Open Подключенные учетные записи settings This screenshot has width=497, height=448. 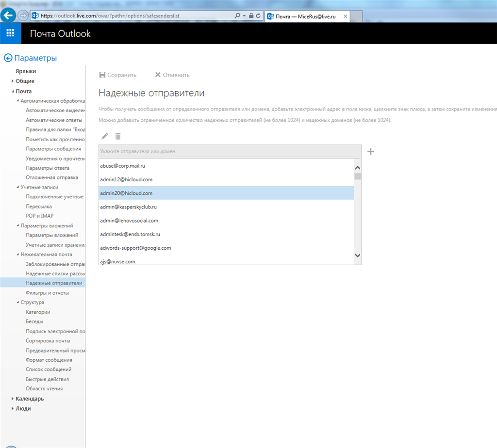(55, 197)
